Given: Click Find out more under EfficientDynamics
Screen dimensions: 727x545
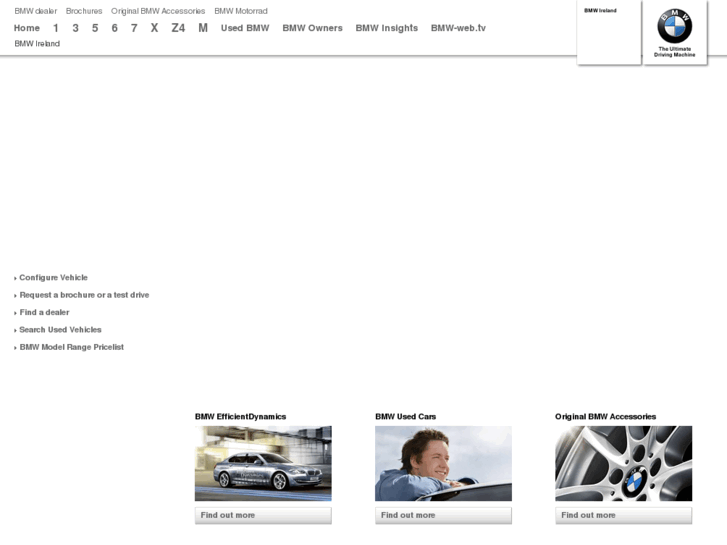Looking at the screenshot, I should pos(263,515).
